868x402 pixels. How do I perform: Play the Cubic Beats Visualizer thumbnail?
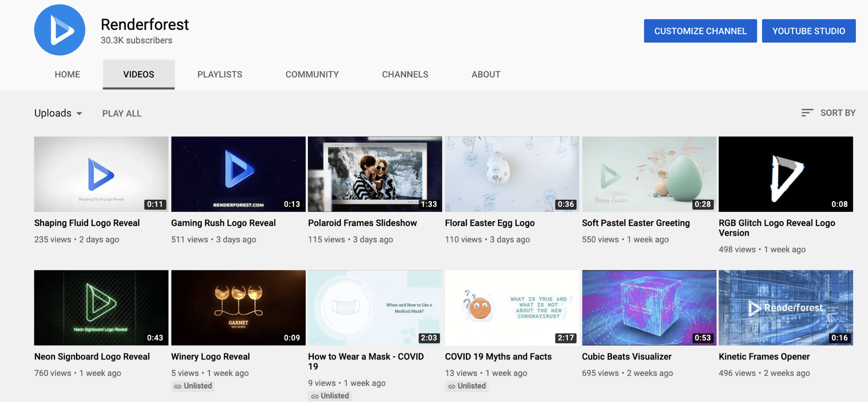(649, 308)
